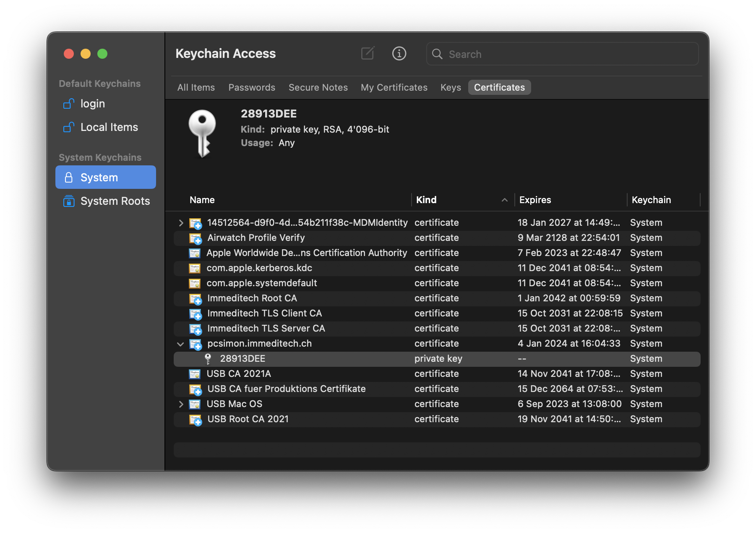
Task: Open the My Certificates tab
Action: click(394, 87)
